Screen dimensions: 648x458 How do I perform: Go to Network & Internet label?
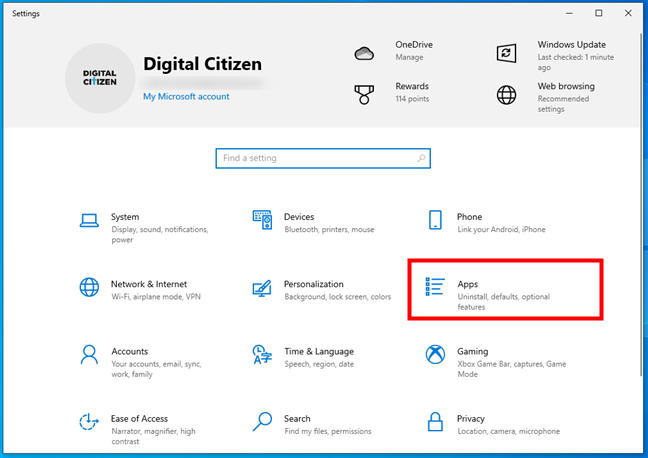[x=149, y=284]
